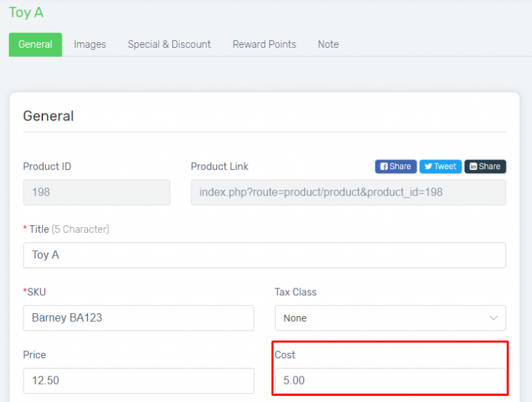532x402 pixels.
Task: Select the Reward Points tab
Action: coord(264,44)
